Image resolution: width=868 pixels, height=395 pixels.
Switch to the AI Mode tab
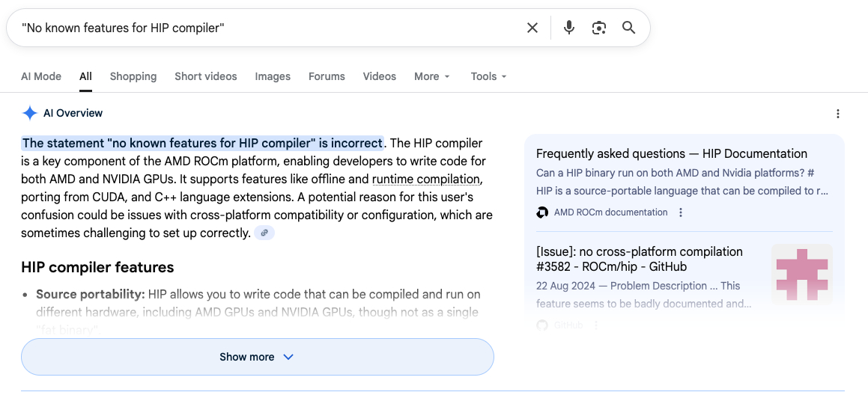41,76
